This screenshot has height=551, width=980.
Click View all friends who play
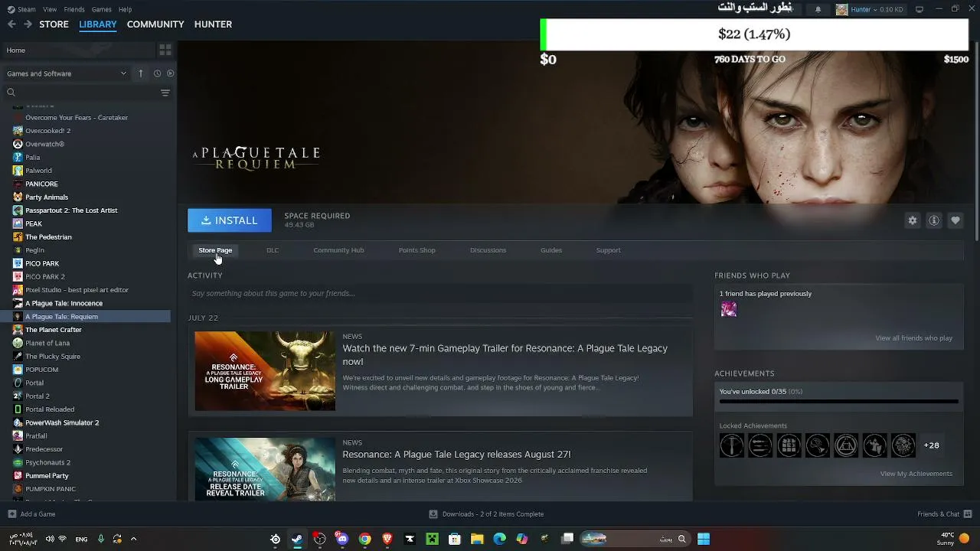coord(913,338)
